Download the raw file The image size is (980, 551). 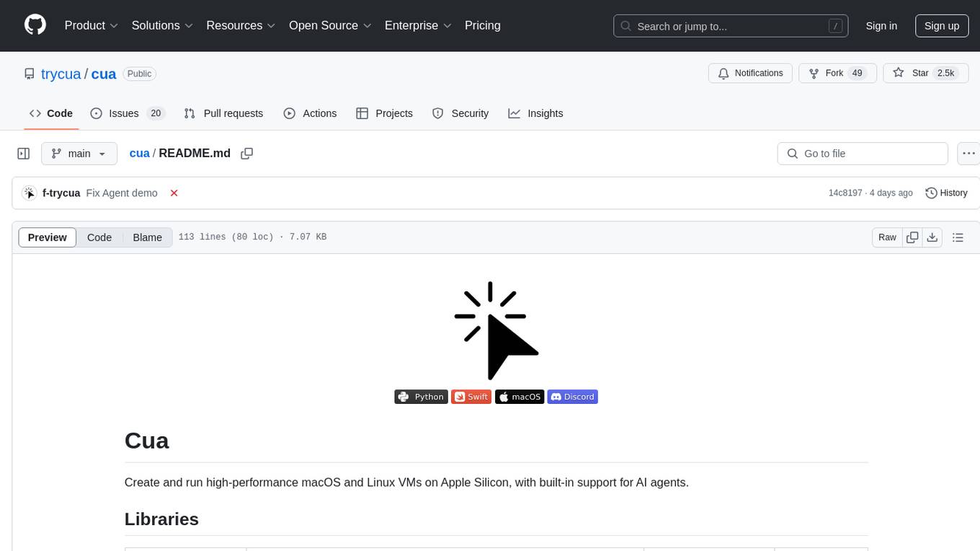pos(932,237)
